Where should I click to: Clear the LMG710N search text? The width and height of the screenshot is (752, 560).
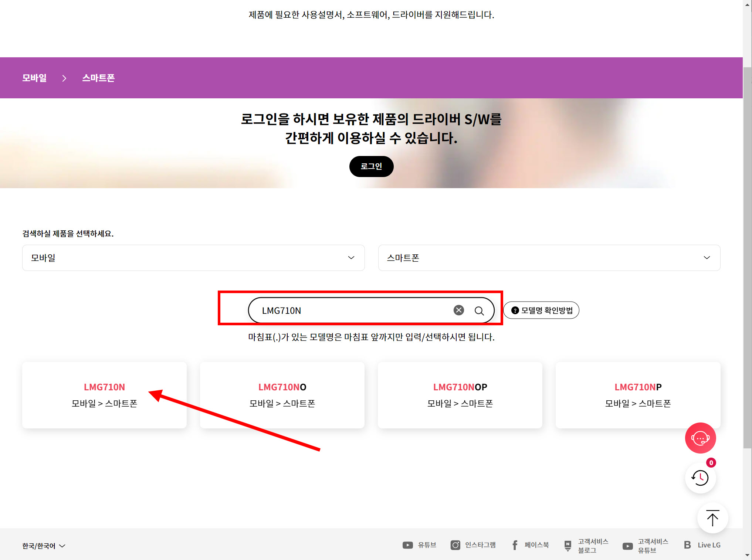[x=458, y=310]
